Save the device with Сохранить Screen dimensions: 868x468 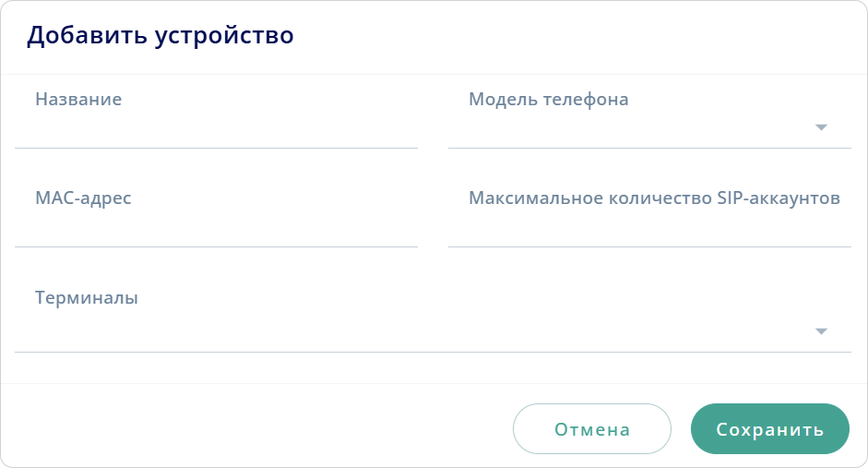point(769,429)
